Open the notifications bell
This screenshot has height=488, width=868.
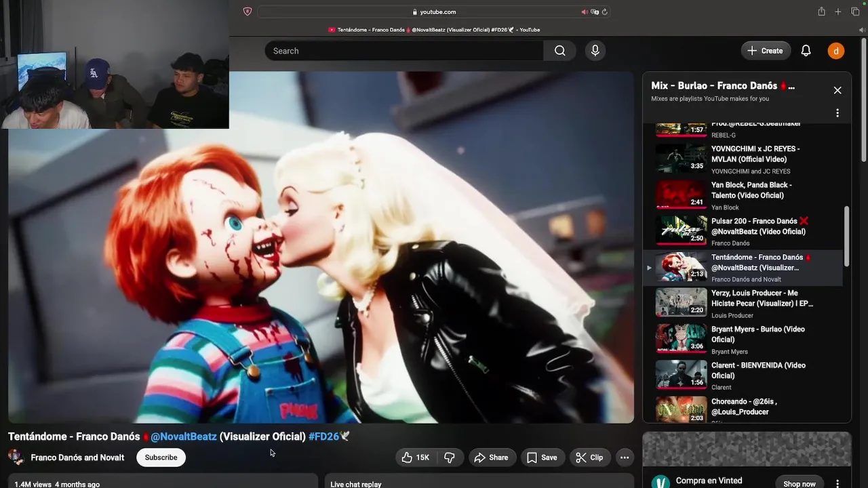[x=806, y=51]
